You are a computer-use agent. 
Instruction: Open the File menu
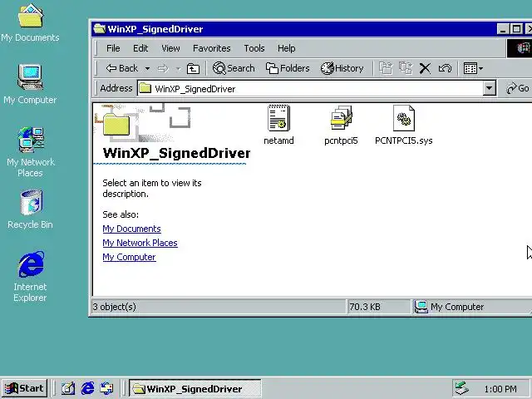click(x=113, y=48)
